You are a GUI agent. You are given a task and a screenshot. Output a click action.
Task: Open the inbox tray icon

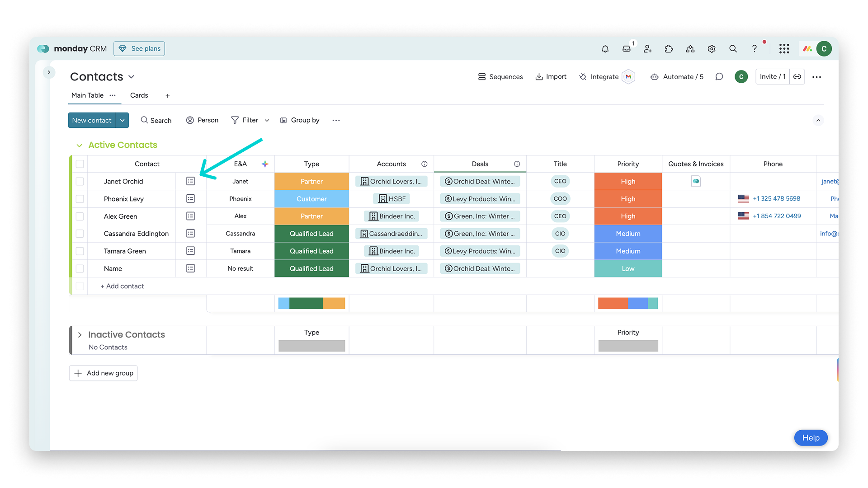pyautogui.click(x=627, y=49)
